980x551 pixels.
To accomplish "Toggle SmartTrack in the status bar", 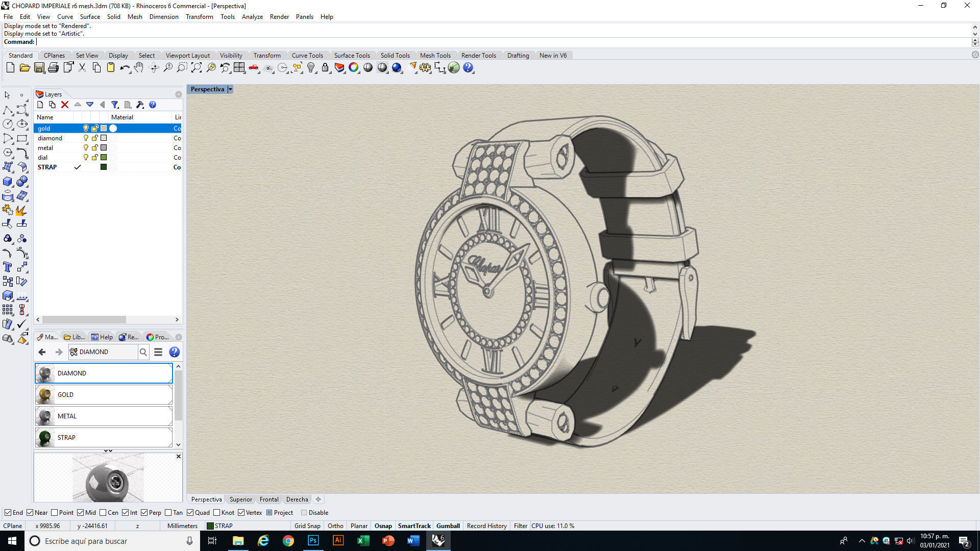I will click(414, 526).
